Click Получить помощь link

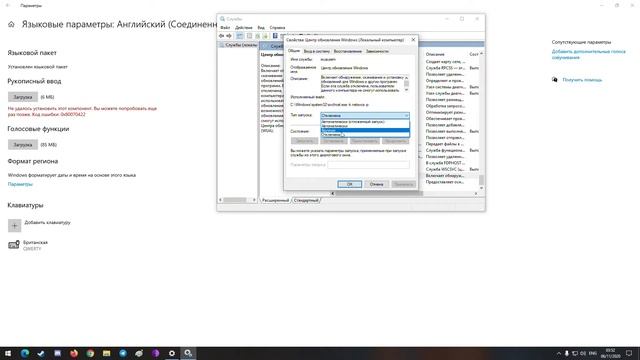582,80
